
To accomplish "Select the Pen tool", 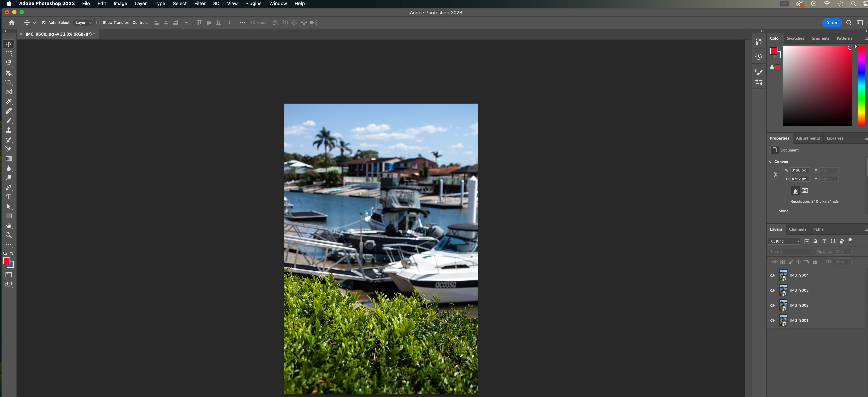I will [9, 187].
